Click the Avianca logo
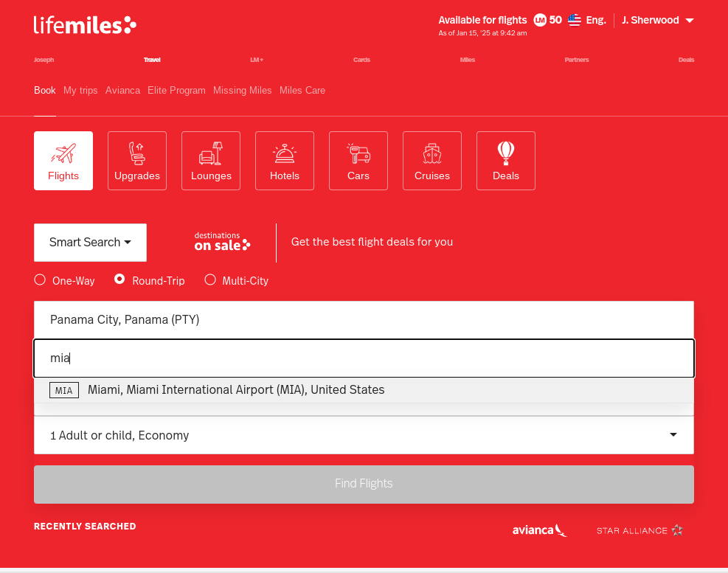 [x=539, y=530]
